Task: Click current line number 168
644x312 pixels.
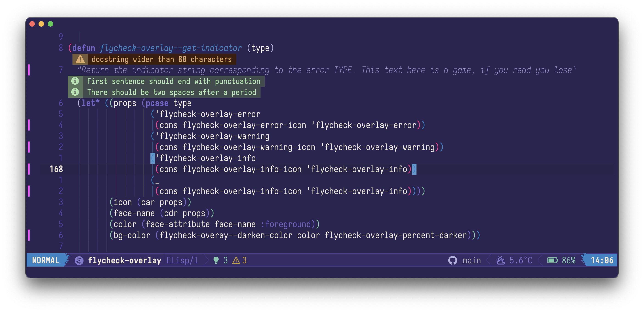Action: point(56,169)
